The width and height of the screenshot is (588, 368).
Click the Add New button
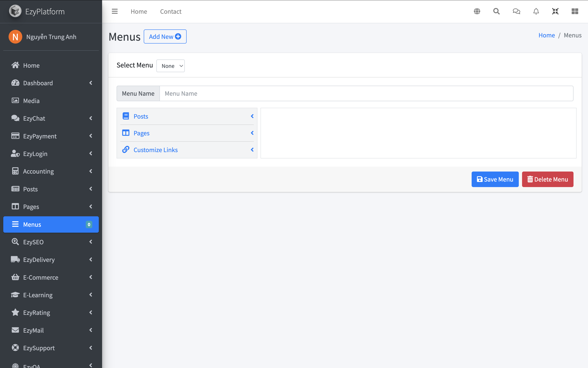coord(165,37)
